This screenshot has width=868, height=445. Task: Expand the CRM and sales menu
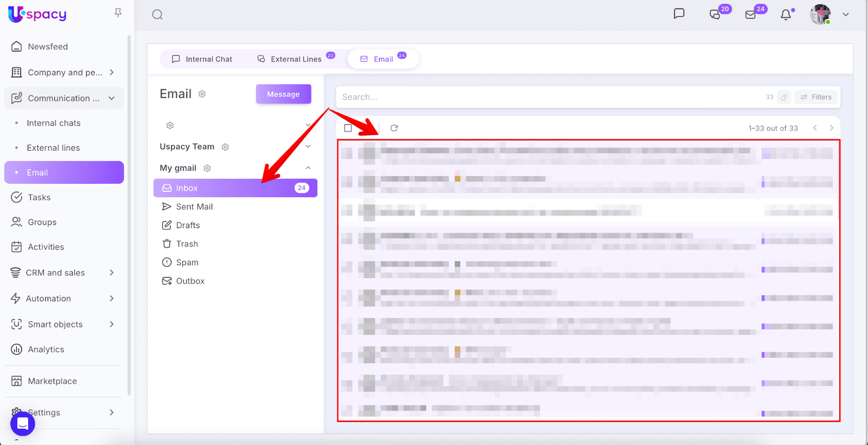coord(112,273)
